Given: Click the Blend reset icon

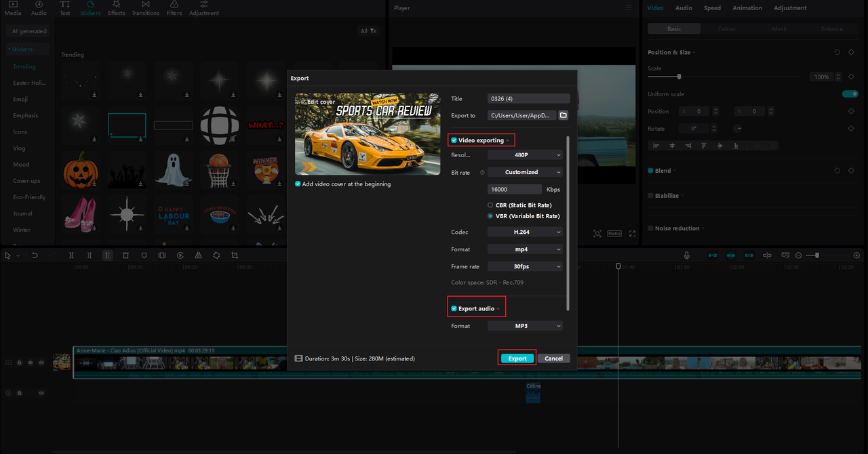Looking at the screenshot, I should [x=837, y=171].
